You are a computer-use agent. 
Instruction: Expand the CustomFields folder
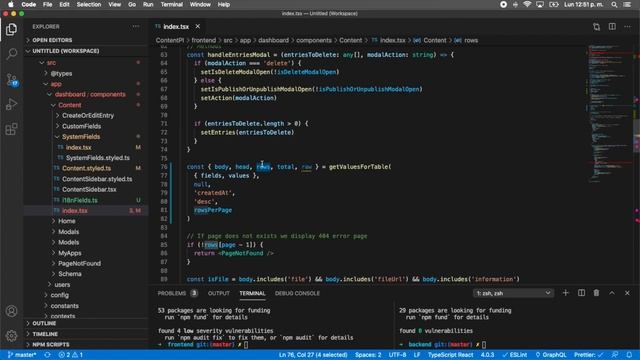81,126
